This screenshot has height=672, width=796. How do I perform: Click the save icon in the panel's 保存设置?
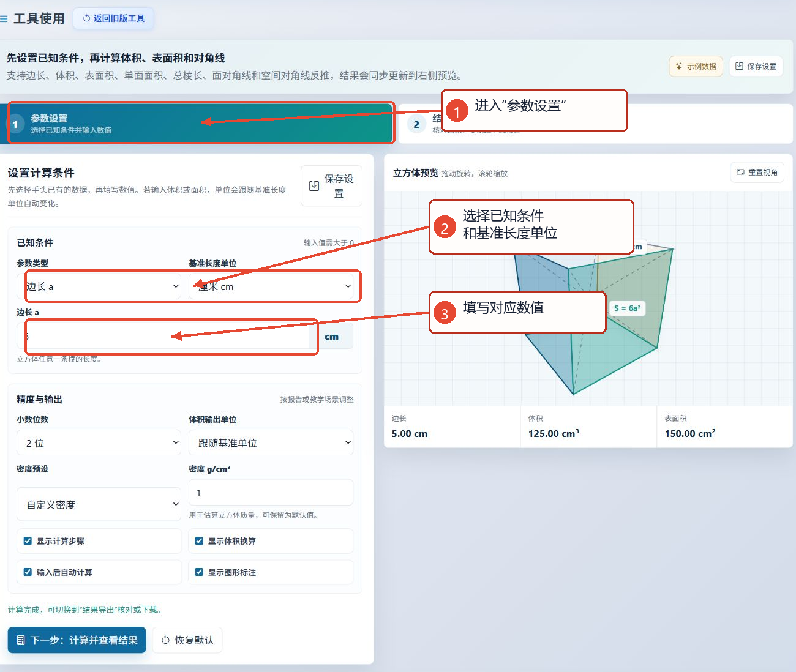[314, 186]
